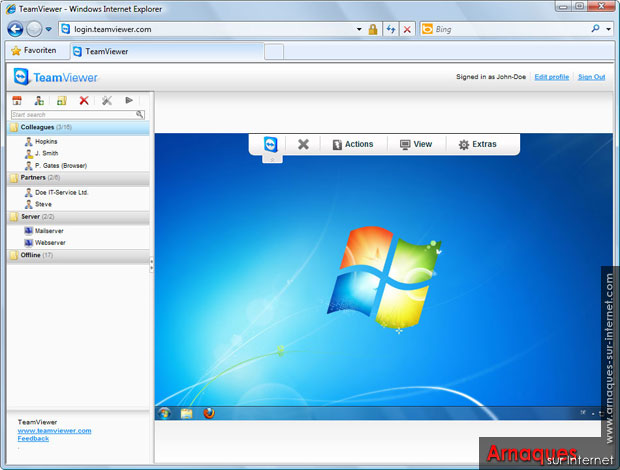This screenshot has height=470, width=620.
Task: Select the Webserver computer
Action: pos(50,243)
